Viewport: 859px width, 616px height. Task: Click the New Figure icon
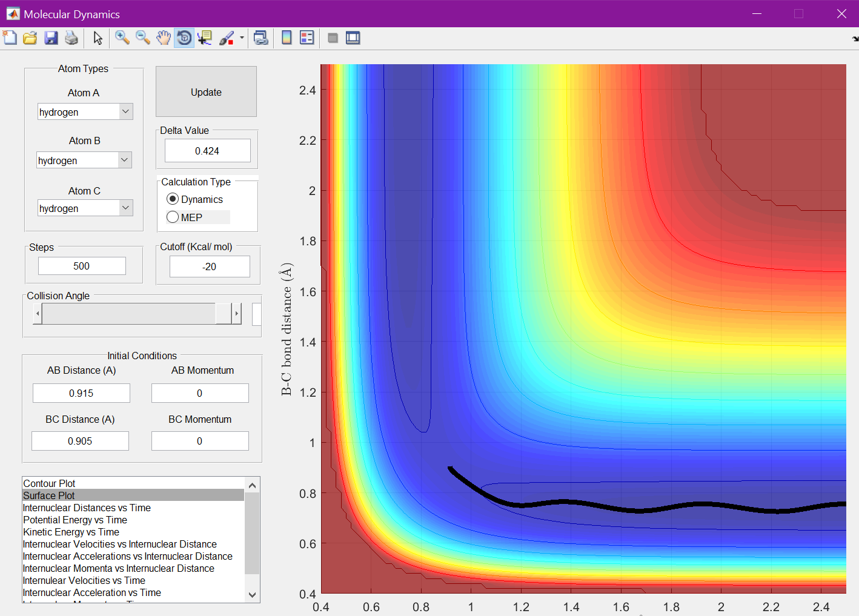[10, 38]
